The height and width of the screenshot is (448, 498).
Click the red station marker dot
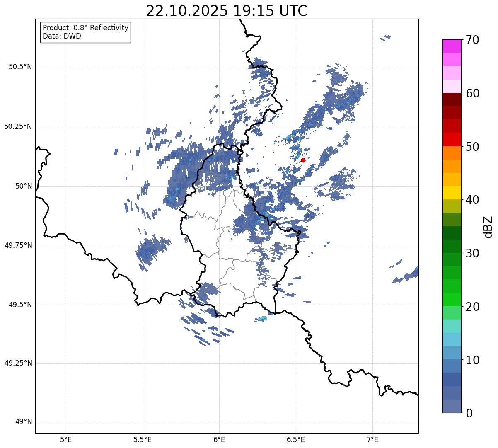click(x=303, y=160)
